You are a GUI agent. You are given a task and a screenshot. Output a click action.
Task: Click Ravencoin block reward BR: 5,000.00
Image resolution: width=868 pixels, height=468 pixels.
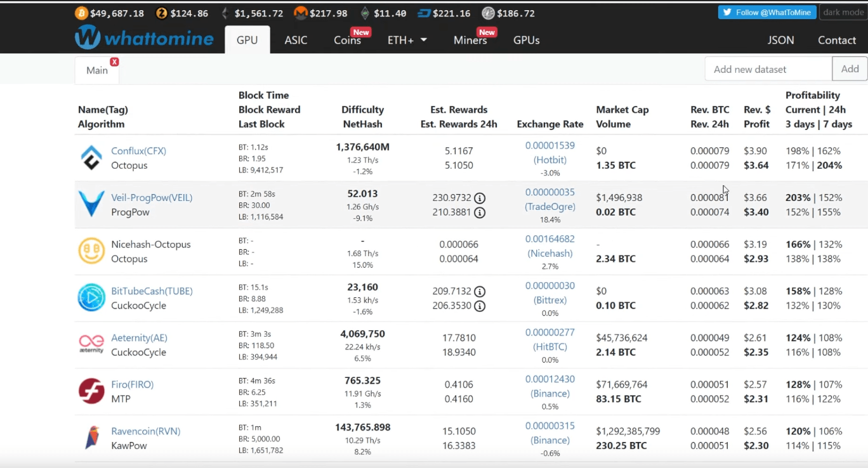260,439
